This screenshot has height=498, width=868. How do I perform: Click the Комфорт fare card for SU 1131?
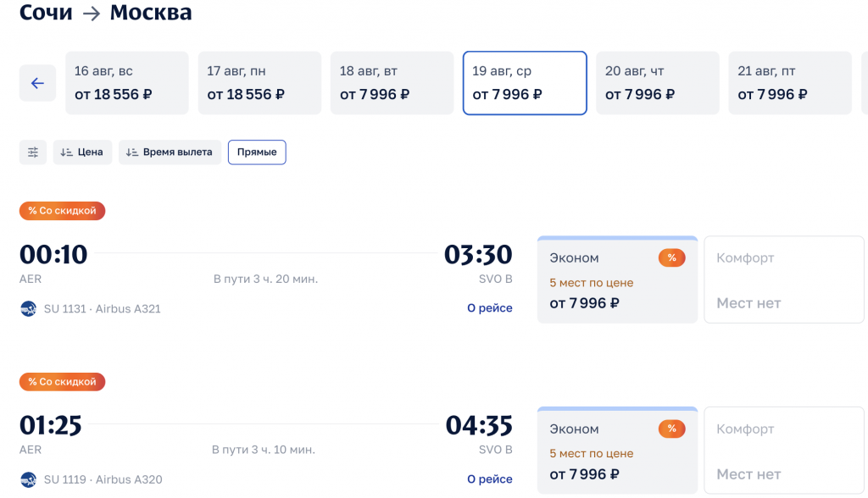pyautogui.click(x=784, y=279)
